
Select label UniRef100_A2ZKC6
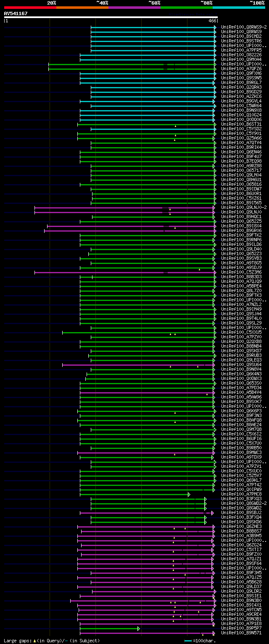click(x=241, y=96)
